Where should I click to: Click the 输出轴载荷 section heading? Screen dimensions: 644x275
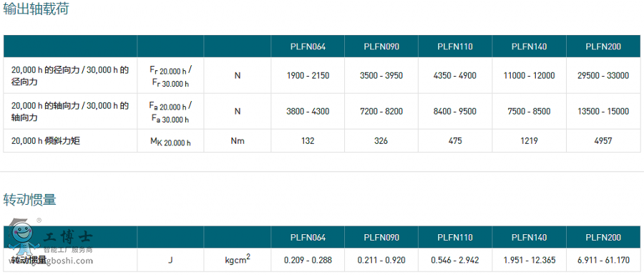pyautogui.click(x=36, y=9)
